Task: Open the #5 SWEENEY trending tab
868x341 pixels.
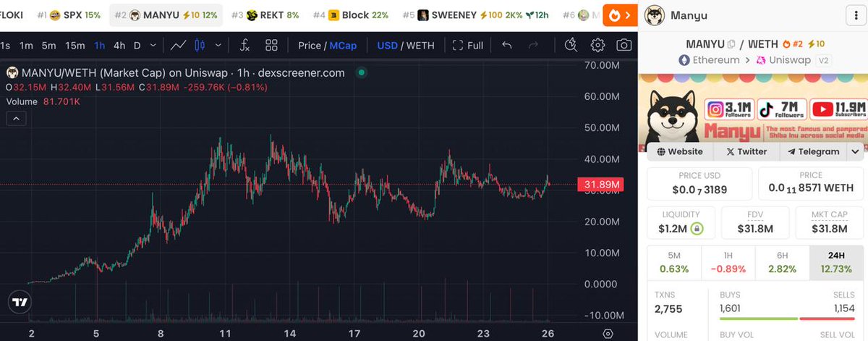Action: pos(477,14)
